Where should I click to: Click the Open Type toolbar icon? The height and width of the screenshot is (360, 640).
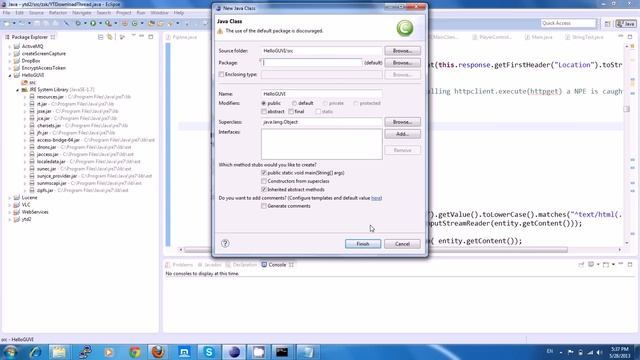(x=151, y=23)
